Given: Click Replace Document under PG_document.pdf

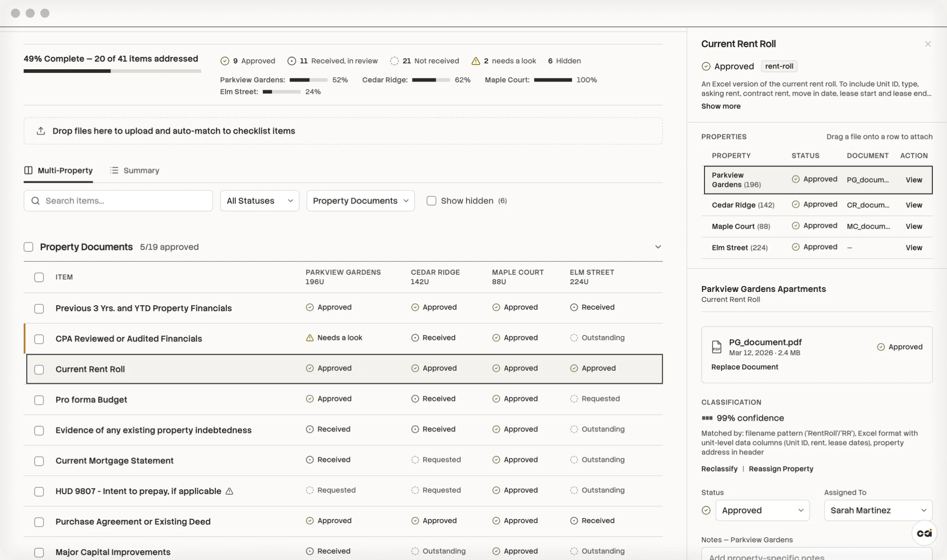Looking at the screenshot, I should [x=744, y=367].
